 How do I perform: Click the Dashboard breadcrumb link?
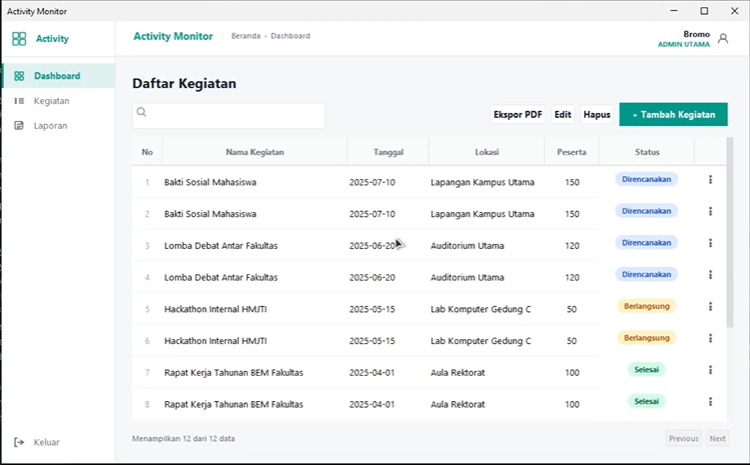(290, 36)
